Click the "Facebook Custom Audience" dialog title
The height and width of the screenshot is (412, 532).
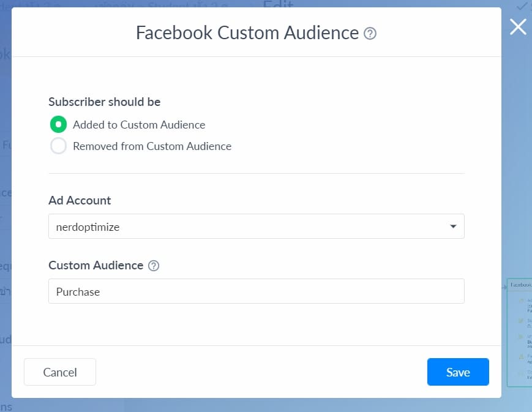(247, 33)
